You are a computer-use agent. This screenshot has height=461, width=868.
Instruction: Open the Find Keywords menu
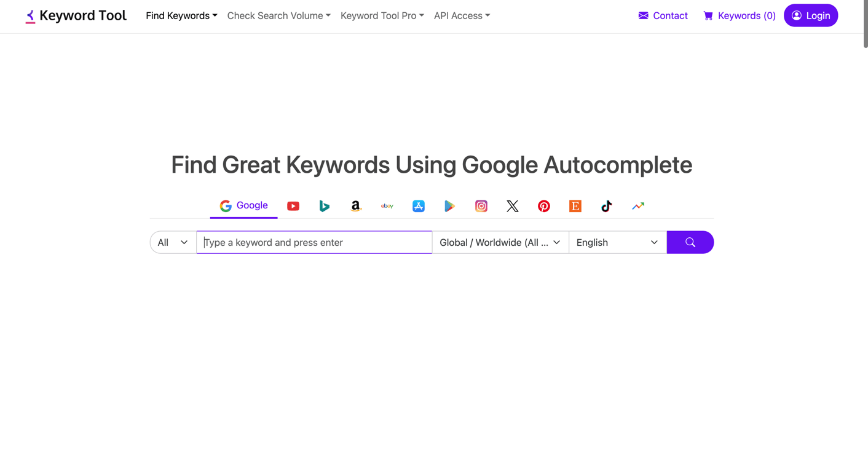181,15
